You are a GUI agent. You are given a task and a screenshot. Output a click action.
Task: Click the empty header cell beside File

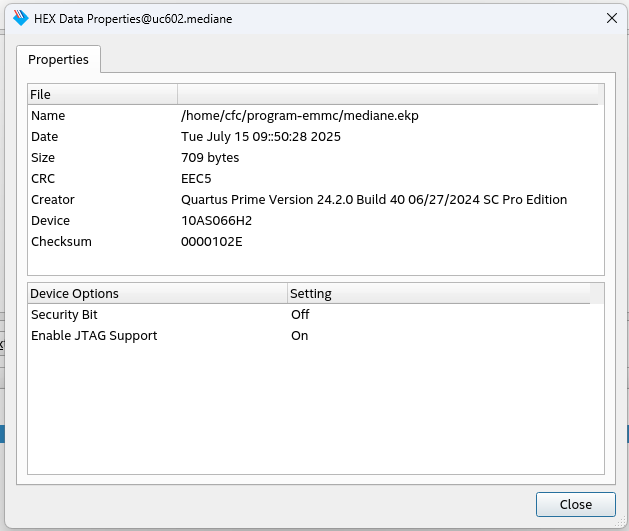(388, 94)
